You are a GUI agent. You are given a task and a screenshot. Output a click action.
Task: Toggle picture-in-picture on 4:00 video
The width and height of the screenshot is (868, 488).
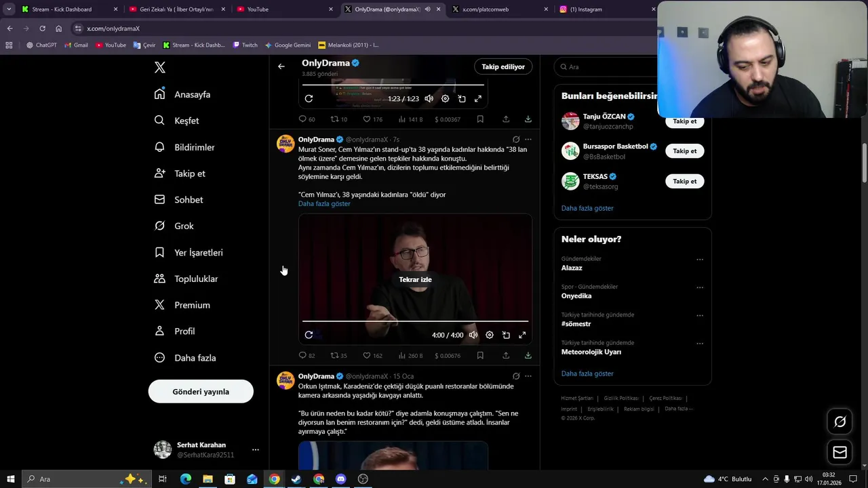(x=506, y=335)
